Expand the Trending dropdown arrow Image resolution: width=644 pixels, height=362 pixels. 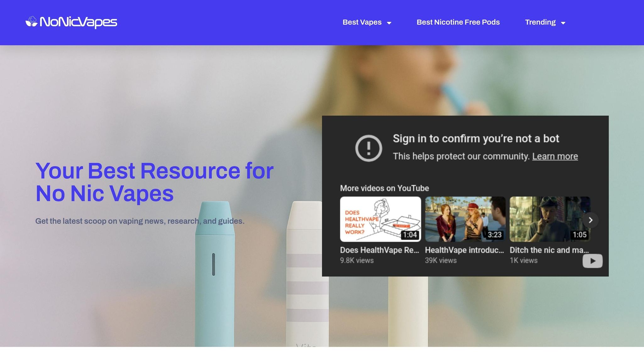tap(563, 23)
